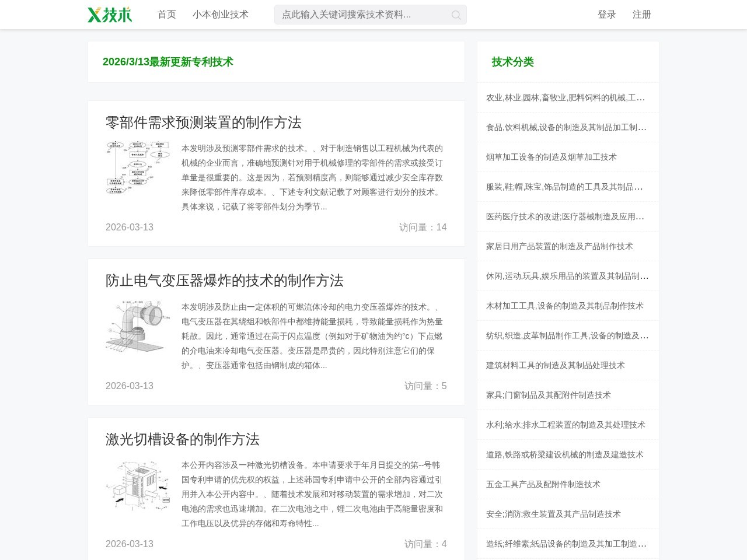The height and width of the screenshot is (560, 747).
Task: Click the search magnifier icon
Action: click(456, 15)
